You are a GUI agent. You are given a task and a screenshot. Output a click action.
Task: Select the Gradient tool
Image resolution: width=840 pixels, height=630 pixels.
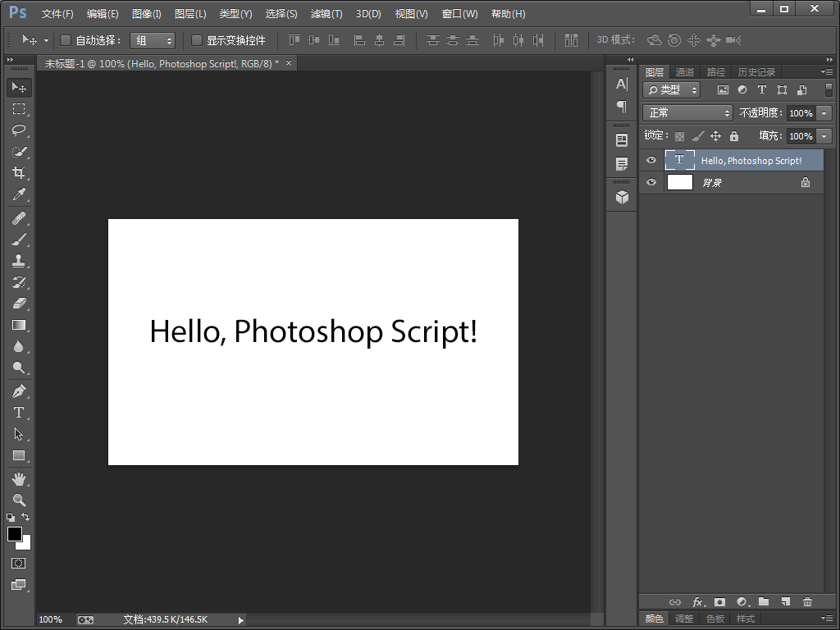click(x=19, y=325)
